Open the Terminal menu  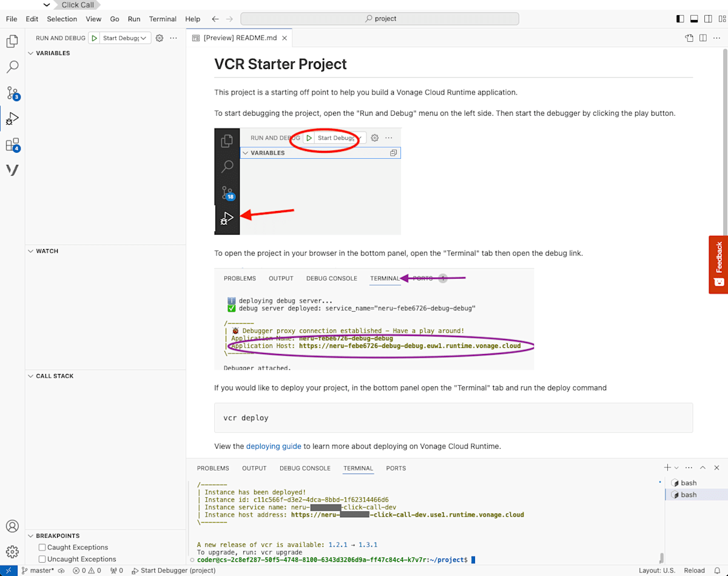coord(163,19)
